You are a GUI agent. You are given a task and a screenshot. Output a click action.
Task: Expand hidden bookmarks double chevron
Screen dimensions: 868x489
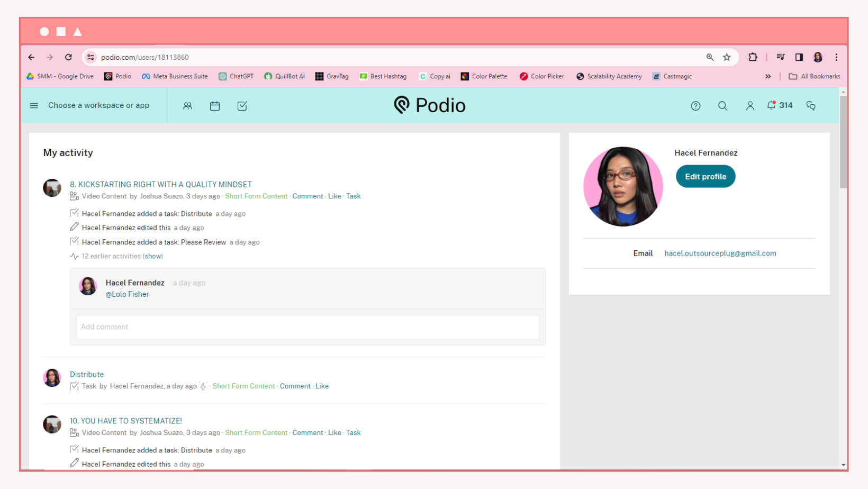click(x=768, y=76)
